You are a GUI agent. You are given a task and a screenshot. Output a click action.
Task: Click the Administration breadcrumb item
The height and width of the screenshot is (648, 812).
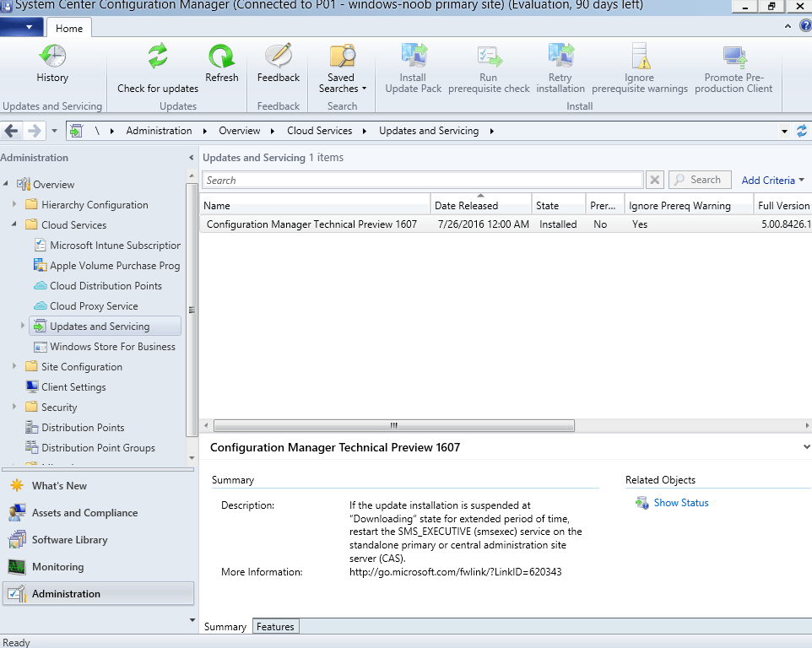pyautogui.click(x=159, y=131)
